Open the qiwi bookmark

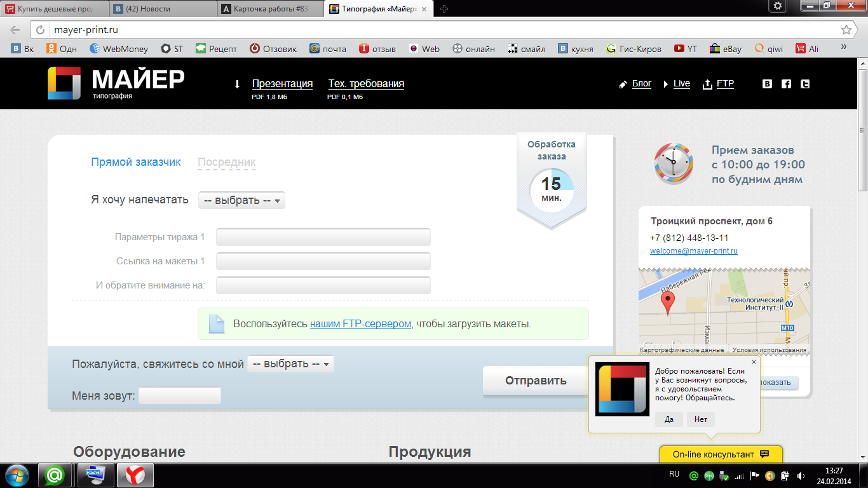[x=768, y=48]
